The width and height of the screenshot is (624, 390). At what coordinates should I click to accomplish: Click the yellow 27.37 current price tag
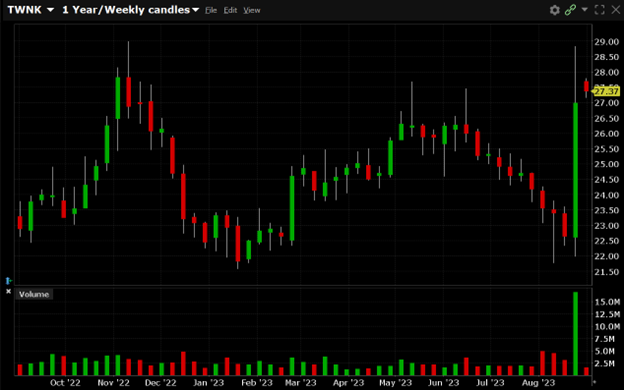[606, 92]
